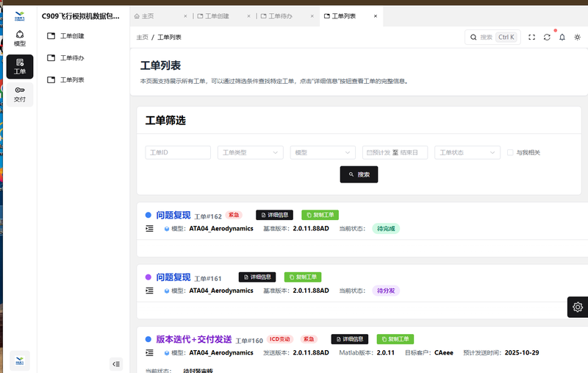Open notifications bell icon
Image resolution: width=588 pixels, height=373 pixels.
point(562,37)
